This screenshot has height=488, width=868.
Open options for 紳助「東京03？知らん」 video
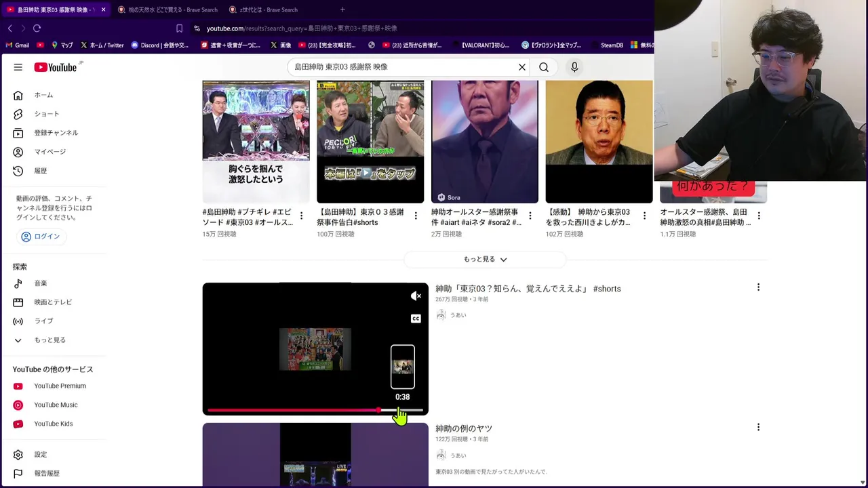[x=758, y=287]
